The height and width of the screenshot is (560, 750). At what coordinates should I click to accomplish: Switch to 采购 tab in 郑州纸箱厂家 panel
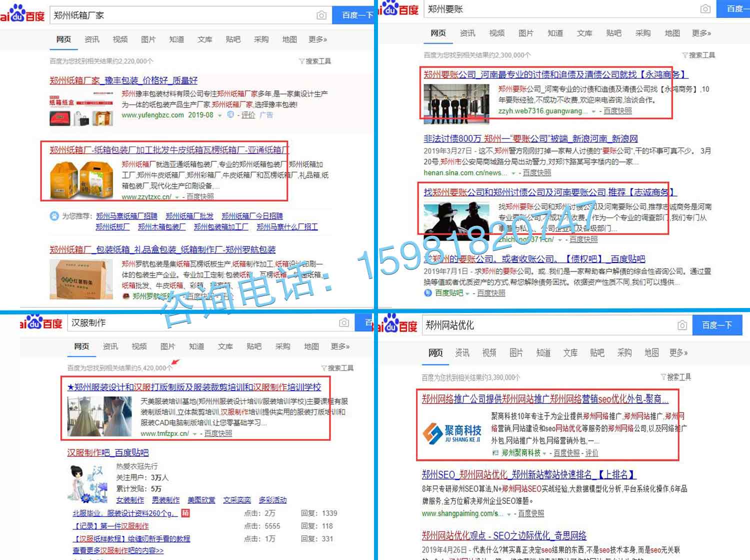(261, 39)
